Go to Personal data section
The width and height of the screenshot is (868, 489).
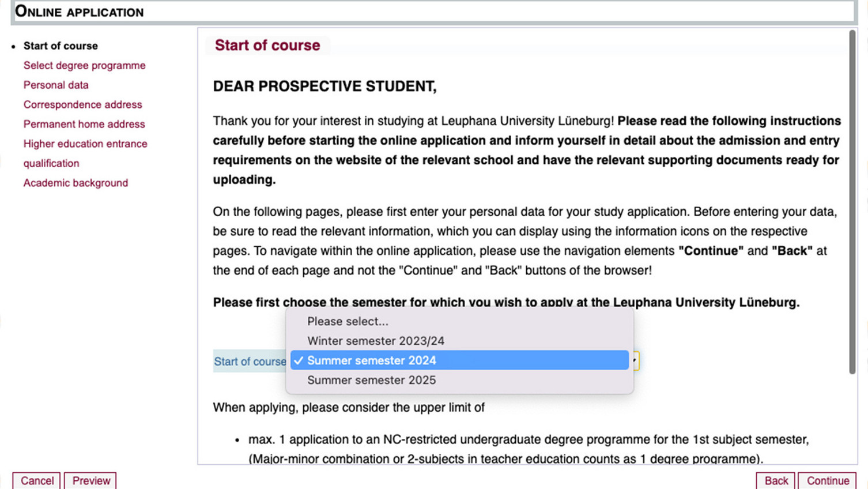pyautogui.click(x=56, y=85)
